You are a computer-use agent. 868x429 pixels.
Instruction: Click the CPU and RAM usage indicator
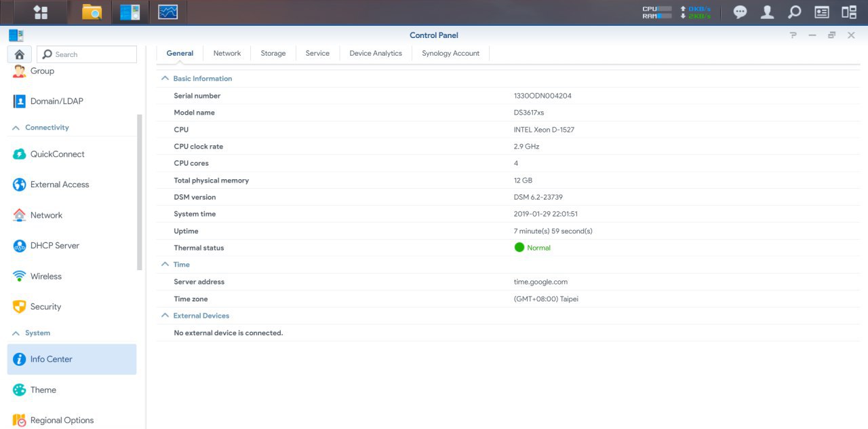click(657, 12)
